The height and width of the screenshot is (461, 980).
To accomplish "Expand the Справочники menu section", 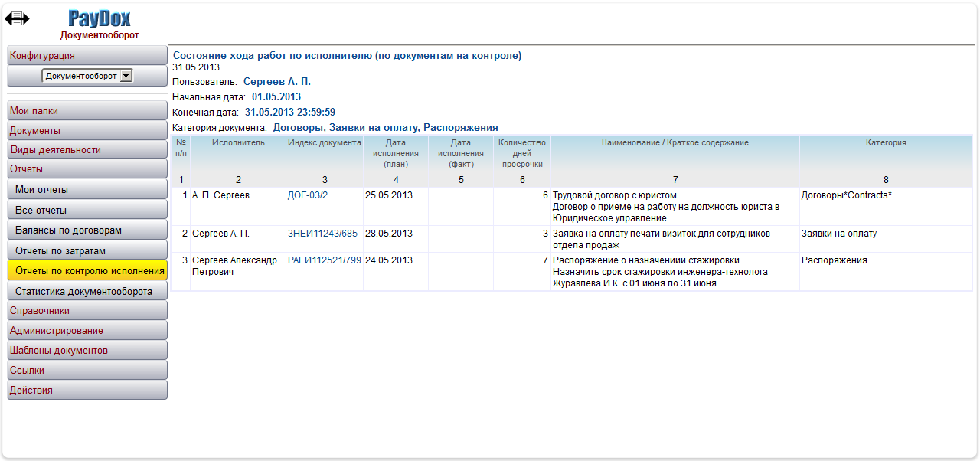I will 87,311.
